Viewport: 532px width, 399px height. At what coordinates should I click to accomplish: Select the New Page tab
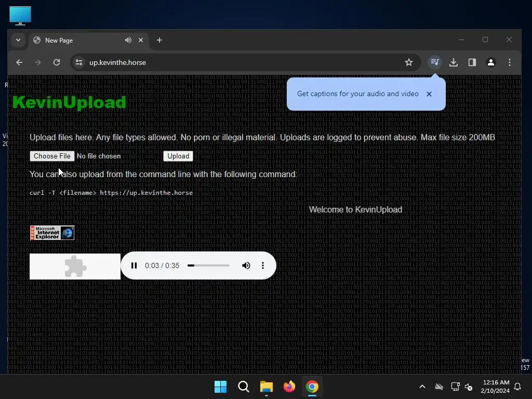point(89,40)
